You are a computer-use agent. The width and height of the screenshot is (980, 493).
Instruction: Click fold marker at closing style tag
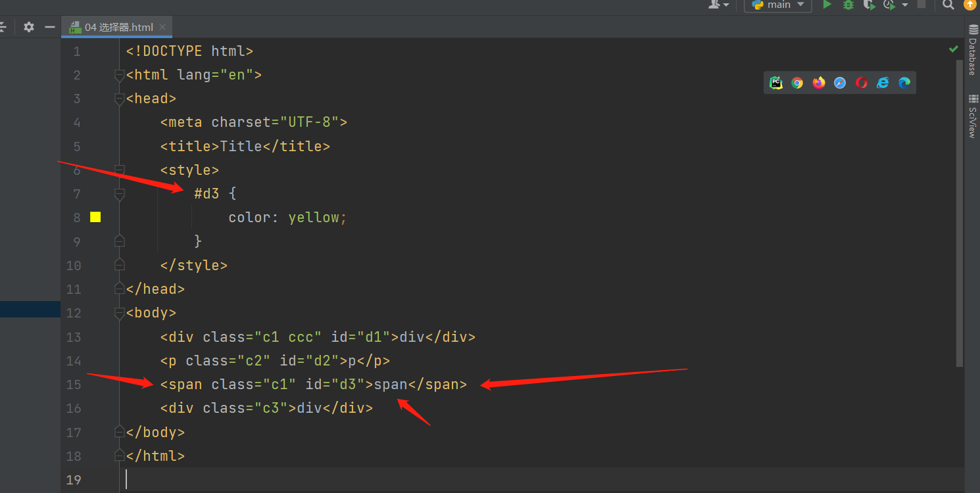point(119,266)
